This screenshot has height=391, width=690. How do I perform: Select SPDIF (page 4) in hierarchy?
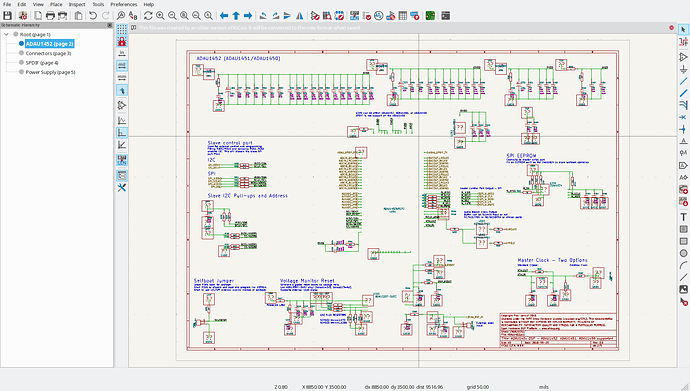pyautogui.click(x=42, y=63)
